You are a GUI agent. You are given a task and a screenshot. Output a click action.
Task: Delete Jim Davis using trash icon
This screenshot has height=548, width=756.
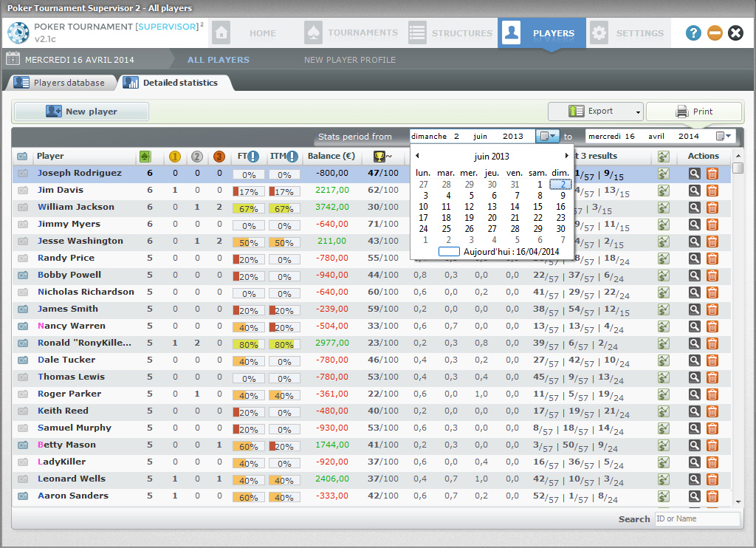(x=712, y=191)
